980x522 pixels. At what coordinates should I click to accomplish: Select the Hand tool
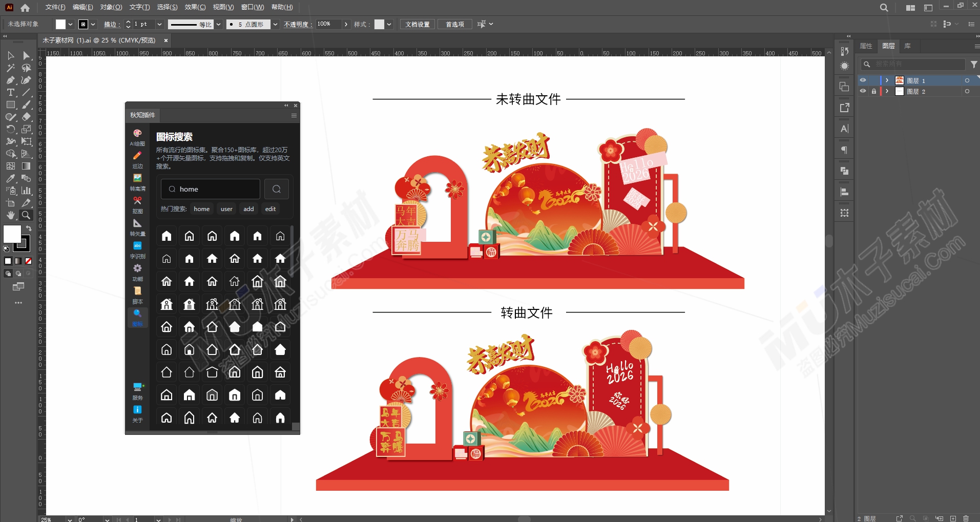click(10, 215)
